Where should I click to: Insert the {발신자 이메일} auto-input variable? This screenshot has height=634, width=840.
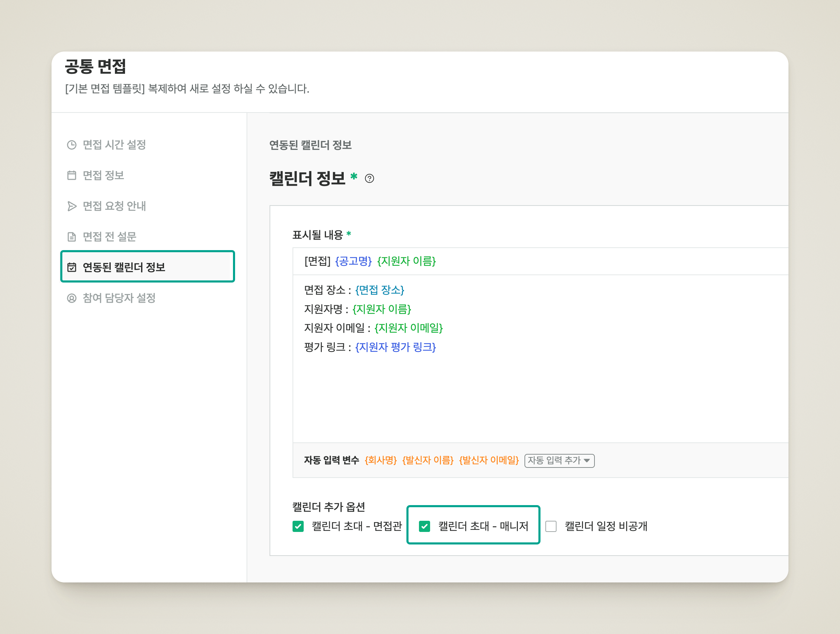489,461
